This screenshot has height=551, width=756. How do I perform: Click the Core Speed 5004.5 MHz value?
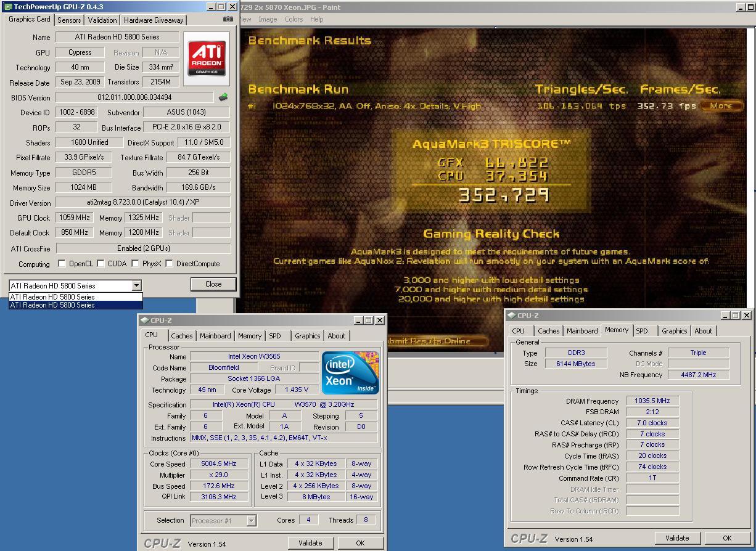pos(219,464)
